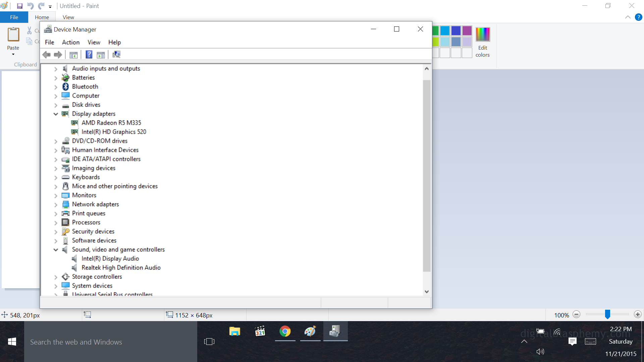644x362 pixels.
Task: Click the Forward arrow in Device Manager toolbar
Action: [58, 55]
